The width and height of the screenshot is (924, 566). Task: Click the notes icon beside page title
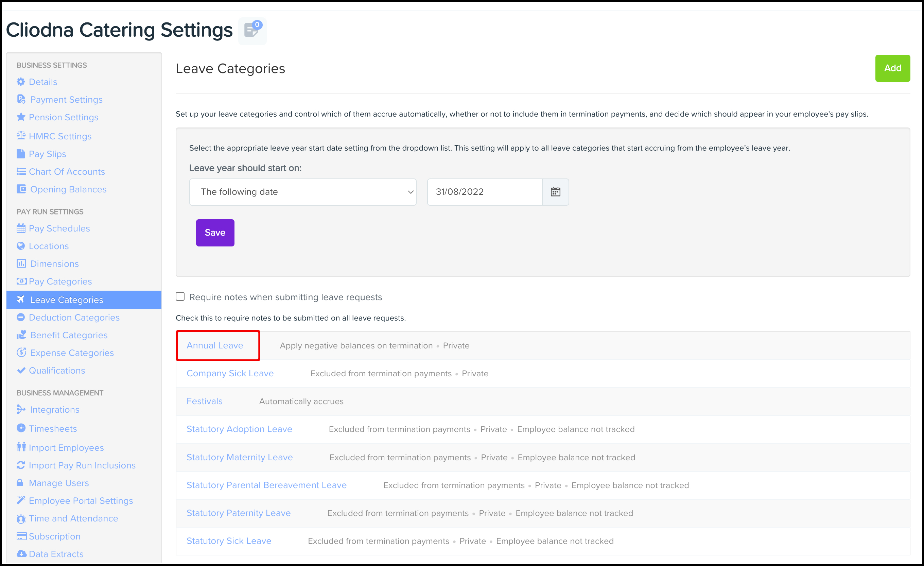[x=251, y=31]
